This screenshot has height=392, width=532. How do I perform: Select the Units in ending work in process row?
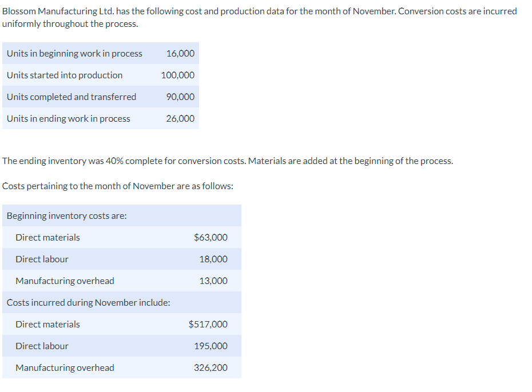pos(67,118)
